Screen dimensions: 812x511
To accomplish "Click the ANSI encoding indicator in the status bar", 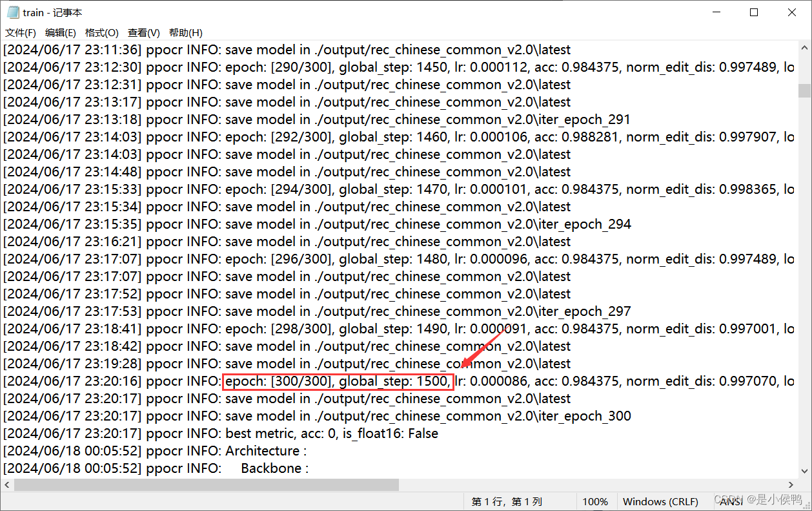I will coord(730,501).
